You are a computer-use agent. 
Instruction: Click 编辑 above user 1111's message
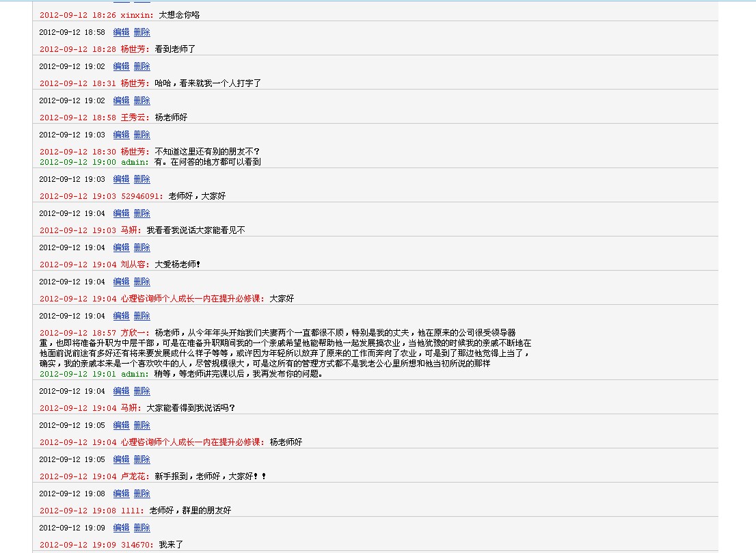[x=121, y=494]
